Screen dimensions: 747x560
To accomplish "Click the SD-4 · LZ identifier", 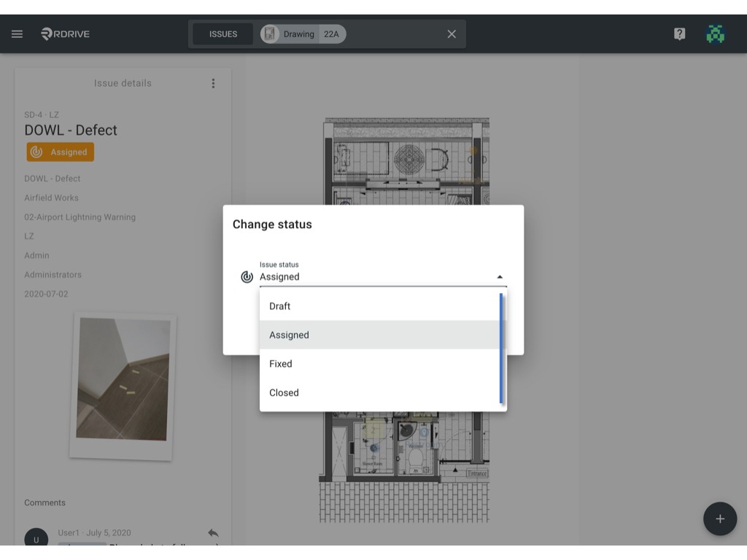I will [42, 114].
